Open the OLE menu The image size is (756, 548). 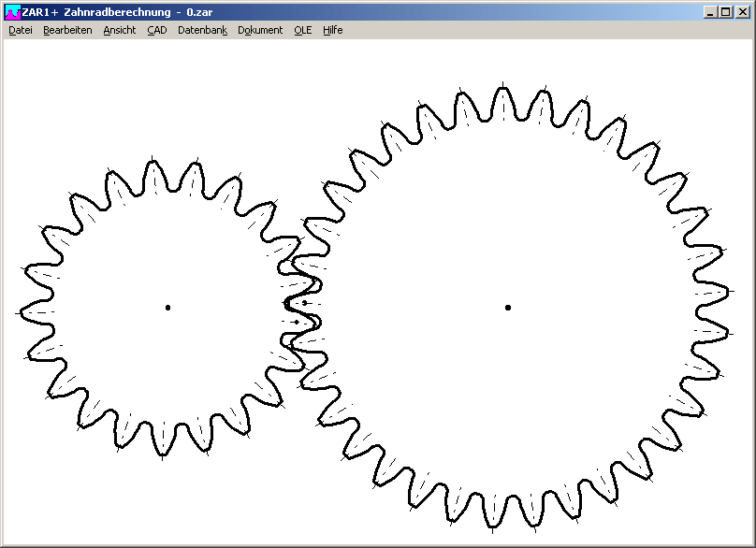coord(302,30)
